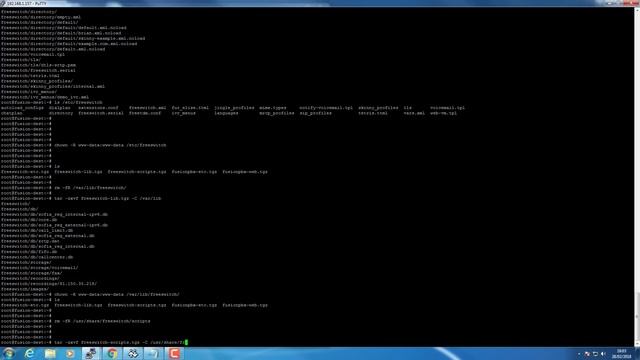
Task: Click the 'freeswitch/voicemail.tpl' output line
Action: coord(33,54)
